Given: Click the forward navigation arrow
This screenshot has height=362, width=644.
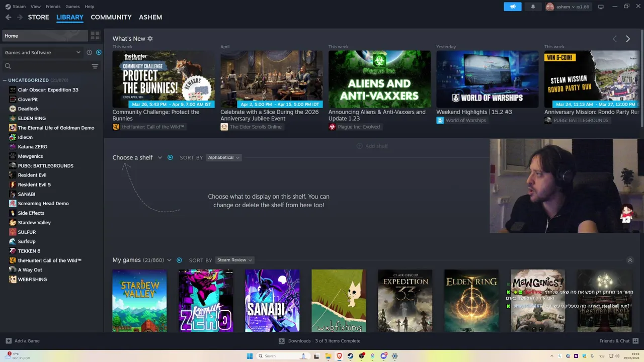Looking at the screenshot, I should 20,17.
